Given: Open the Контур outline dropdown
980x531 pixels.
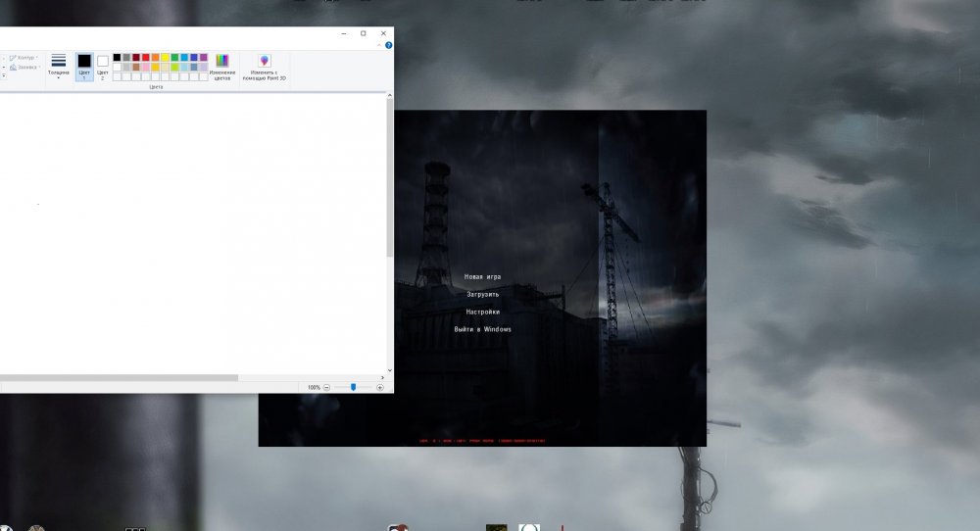Looking at the screenshot, I should point(24,58).
